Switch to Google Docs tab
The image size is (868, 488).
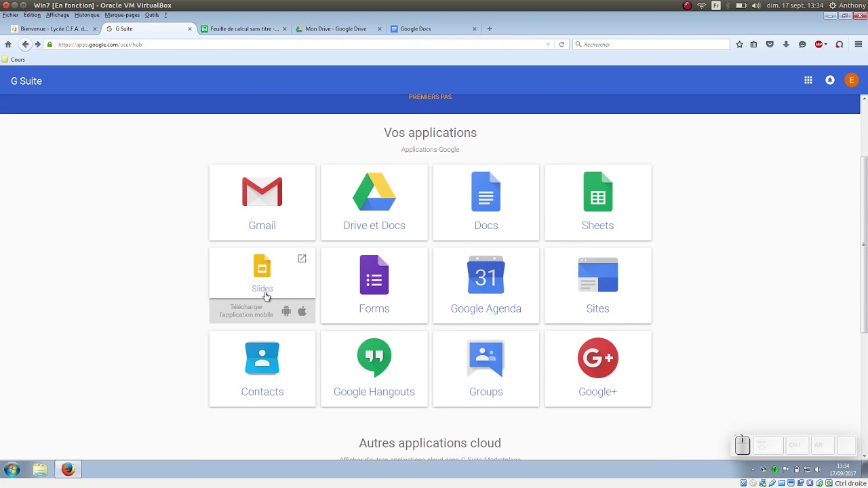tap(434, 28)
